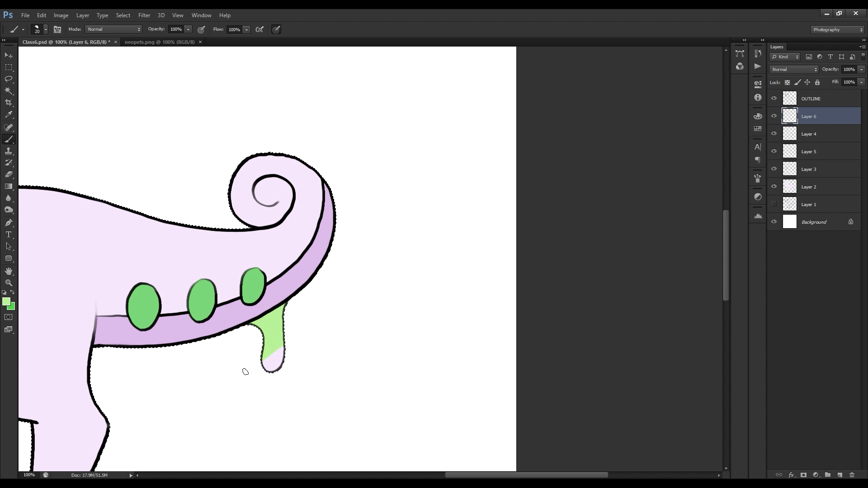This screenshot has width=868, height=488.
Task: Open the layer blend mode dropdown
Action: tap(794, 70)
